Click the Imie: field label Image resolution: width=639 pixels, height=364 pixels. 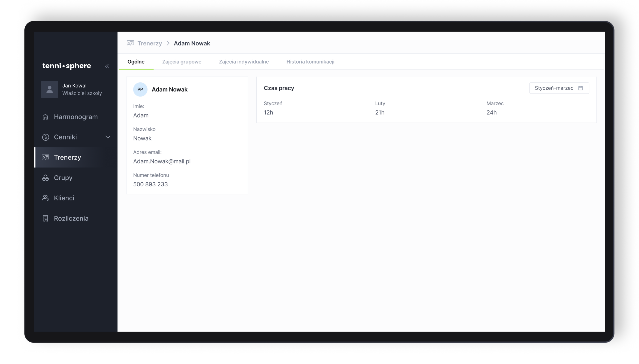point(139,106)
